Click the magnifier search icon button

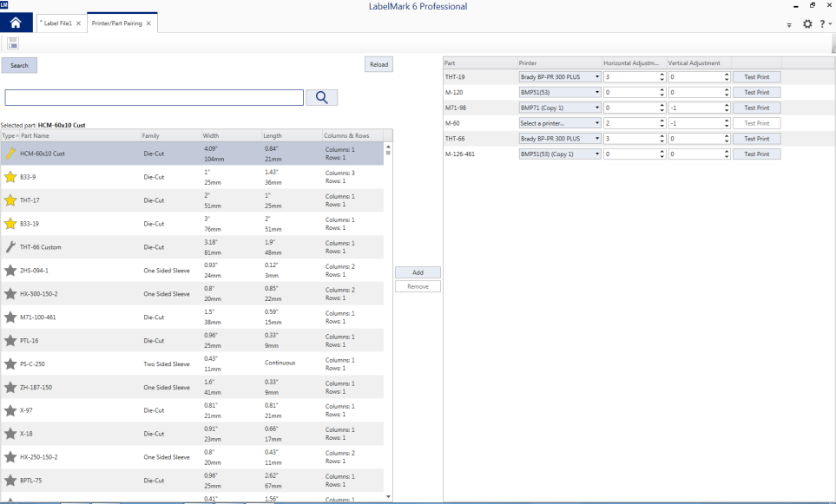[x=321, y=97]
